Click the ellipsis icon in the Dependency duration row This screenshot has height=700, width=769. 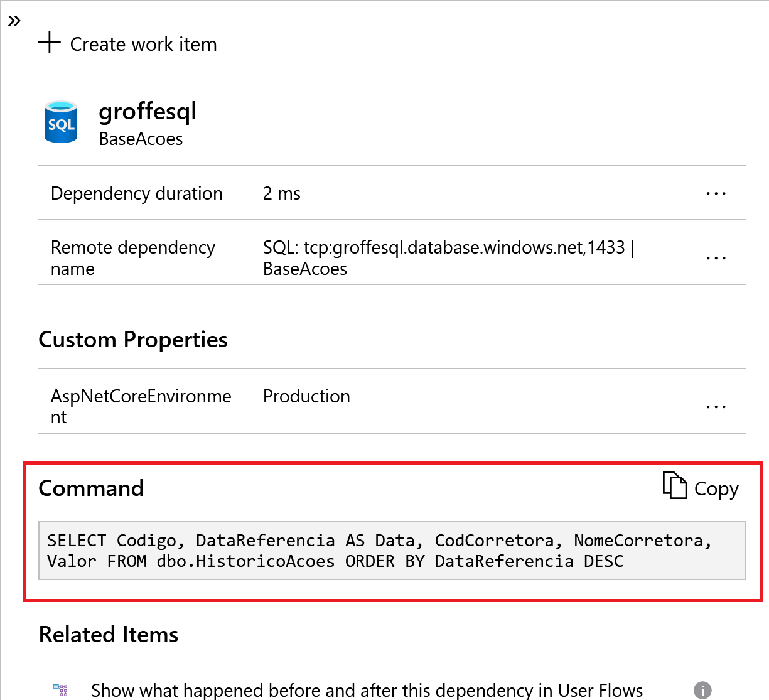[716, 193]
